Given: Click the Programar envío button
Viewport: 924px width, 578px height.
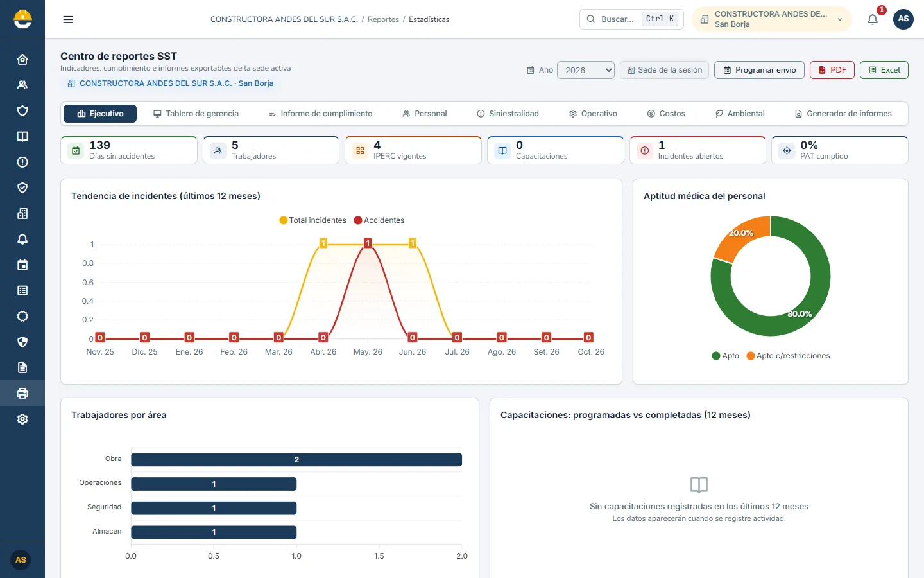Looking at the screenshot, I should point(759,70).
